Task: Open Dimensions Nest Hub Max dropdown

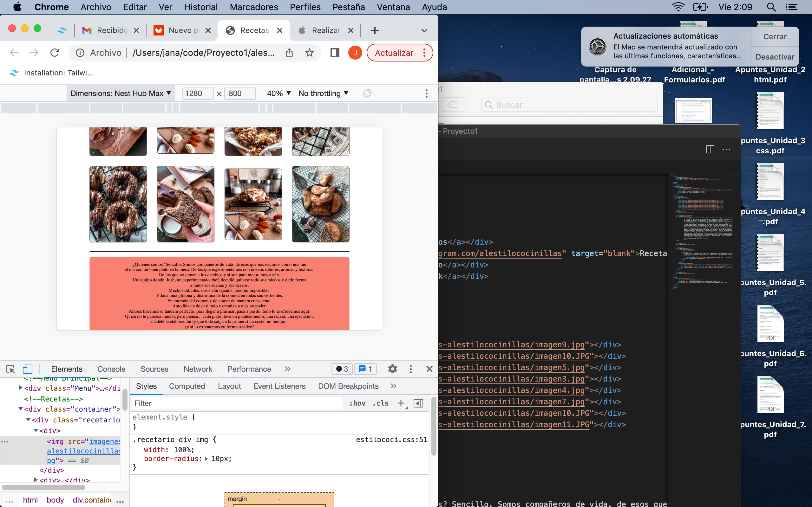Action: pos(121,93)
